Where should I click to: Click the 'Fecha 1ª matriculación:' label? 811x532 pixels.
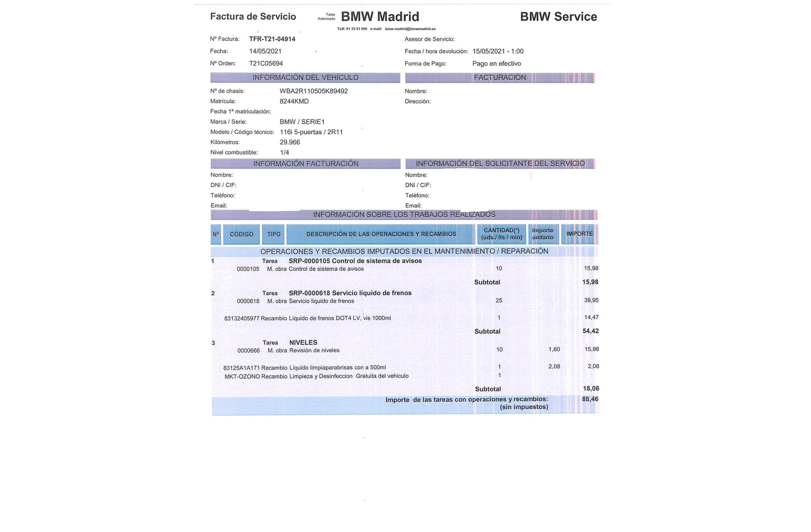240,111
